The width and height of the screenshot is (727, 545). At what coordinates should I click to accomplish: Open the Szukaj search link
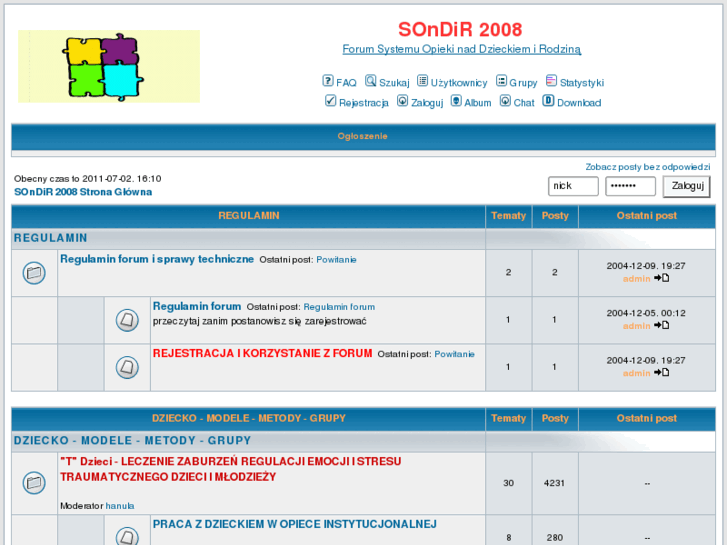(x=394, y=83)
